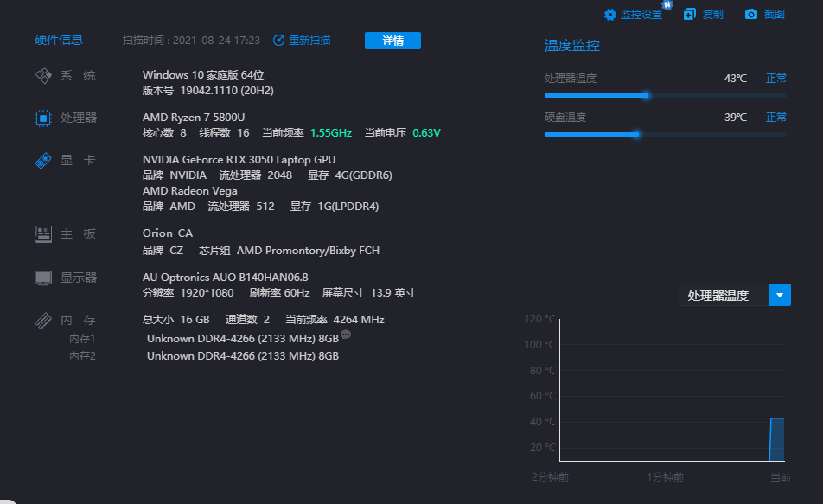Click the 硬盘温度 progress slider handle

click(636, 134)
